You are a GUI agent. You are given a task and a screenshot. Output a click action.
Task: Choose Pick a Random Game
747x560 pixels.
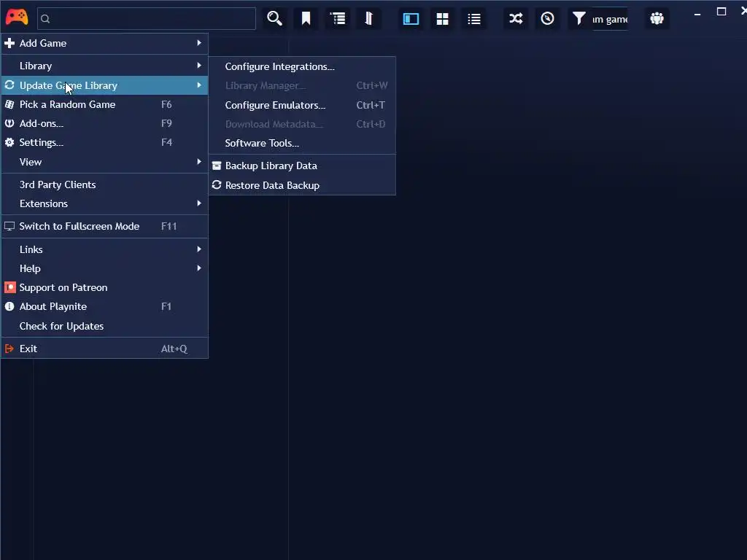(104, 104)
